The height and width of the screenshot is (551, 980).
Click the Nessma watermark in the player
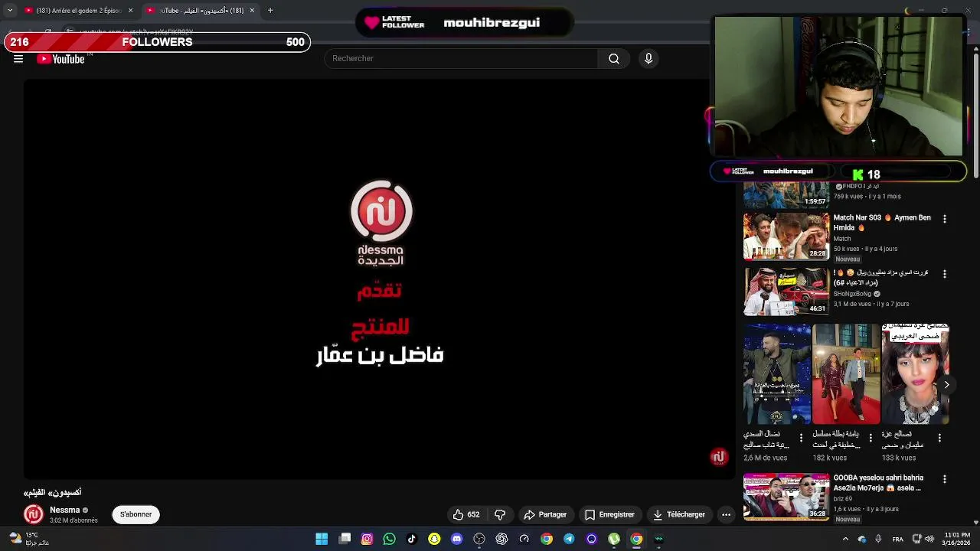718,457
